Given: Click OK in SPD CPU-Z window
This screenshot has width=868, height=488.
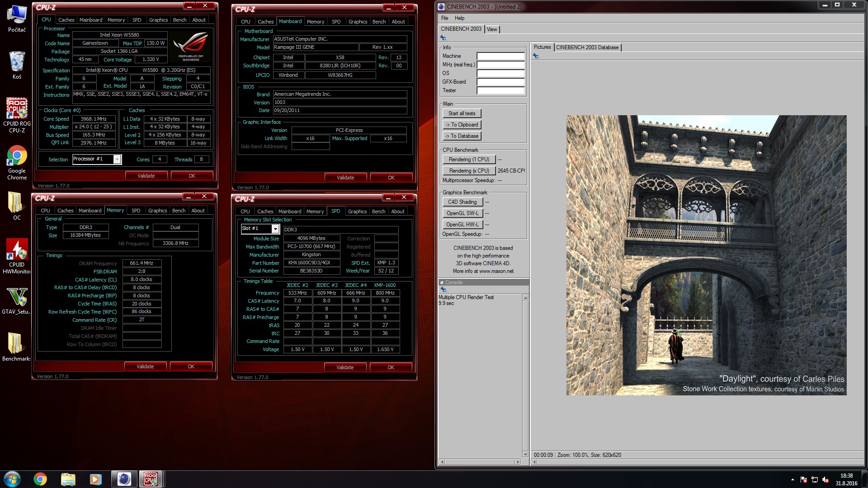Looking at the screenshot, I should (391, 367).
